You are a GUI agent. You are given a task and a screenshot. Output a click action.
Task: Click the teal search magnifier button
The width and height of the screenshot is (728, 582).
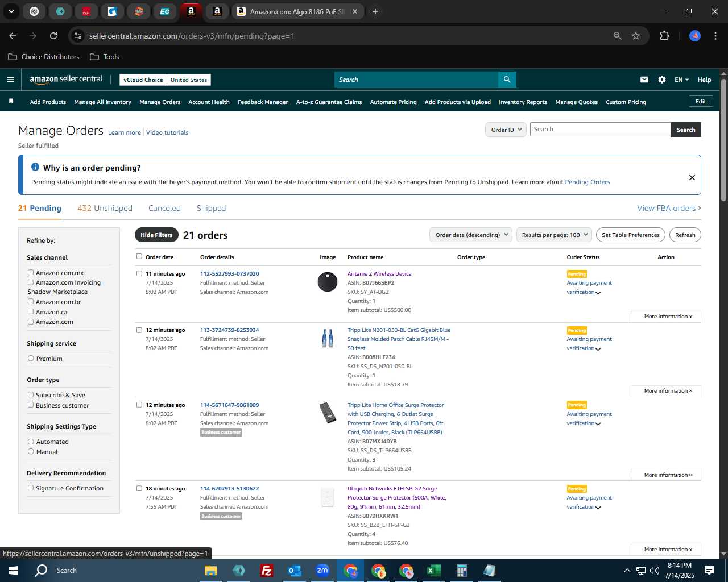coord(507,80)
